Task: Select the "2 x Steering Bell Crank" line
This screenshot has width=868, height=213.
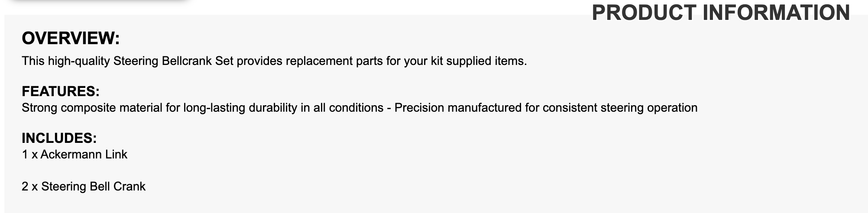Action: tap(84, 187)
